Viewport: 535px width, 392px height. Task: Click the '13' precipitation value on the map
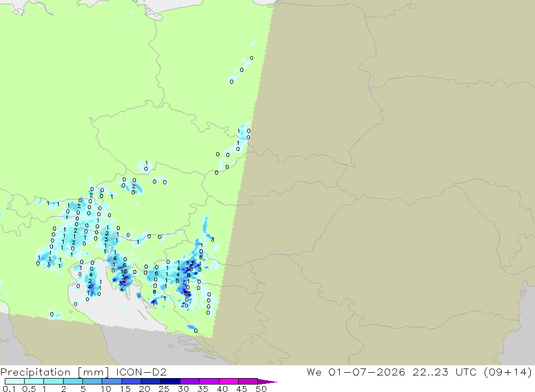[190, 263]
